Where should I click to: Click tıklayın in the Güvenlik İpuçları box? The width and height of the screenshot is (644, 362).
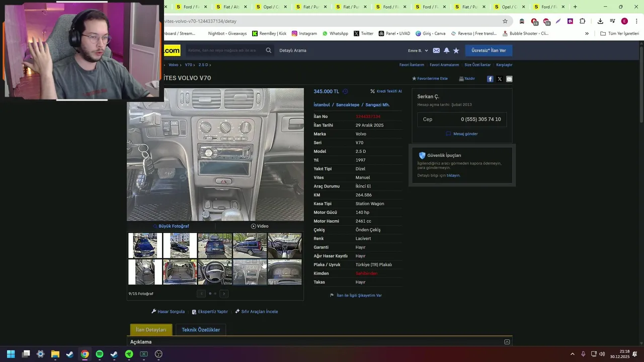pos(453,175)
